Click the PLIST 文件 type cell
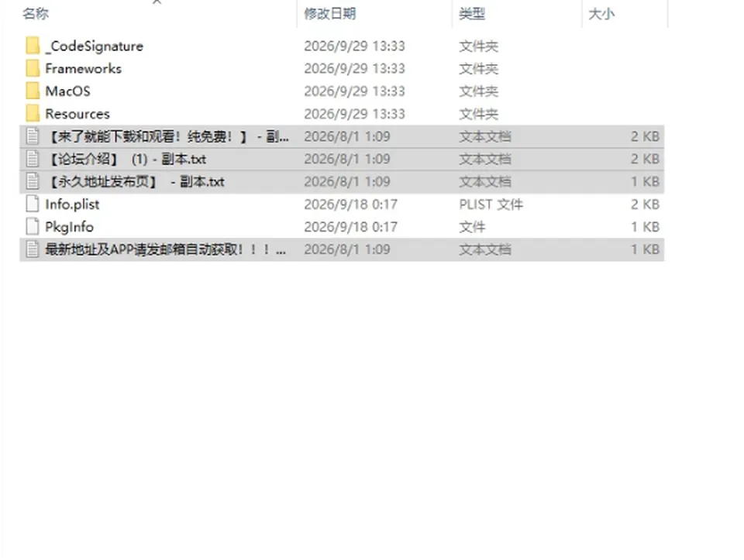This screenshot has height=560, width=744. pos(491,204)
